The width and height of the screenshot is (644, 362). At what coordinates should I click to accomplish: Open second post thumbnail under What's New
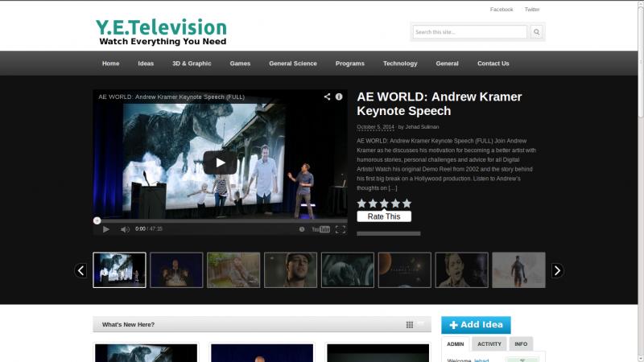[x=262, y=353]
